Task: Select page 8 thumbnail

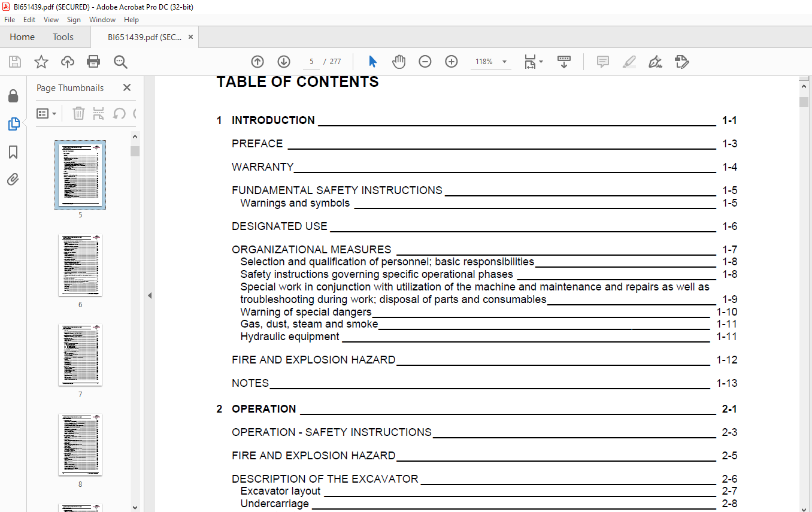Action: (80, 445)
